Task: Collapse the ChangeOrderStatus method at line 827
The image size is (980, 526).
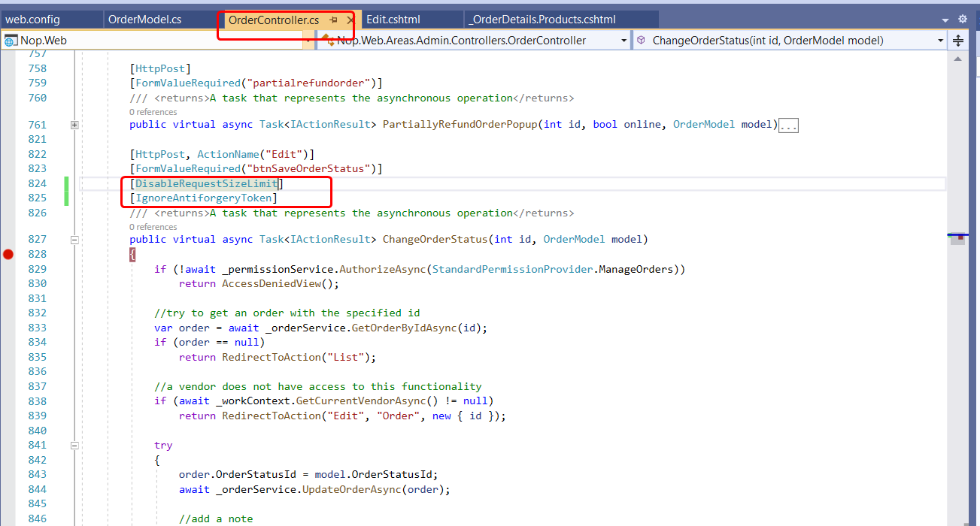Action: click(x=74, y=239)
